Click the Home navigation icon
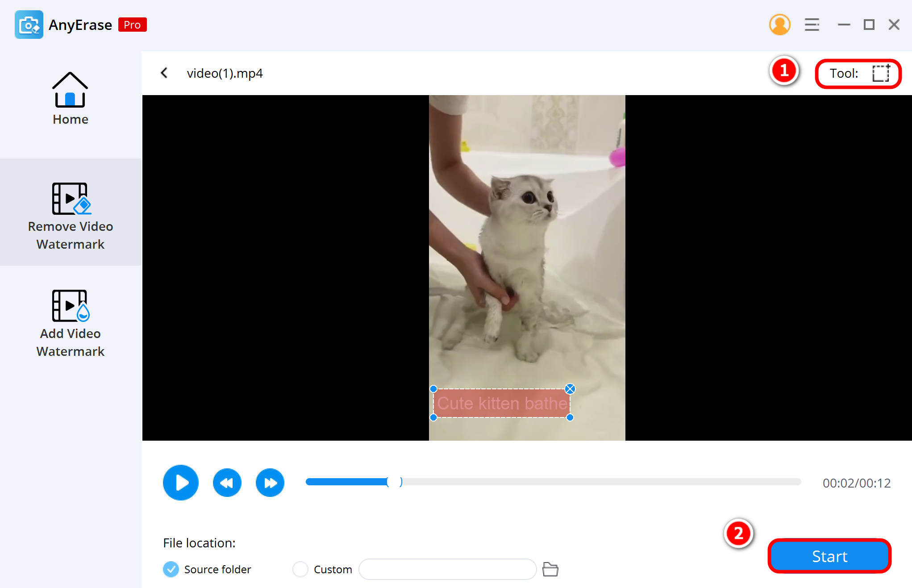 (x=71, y=95)
